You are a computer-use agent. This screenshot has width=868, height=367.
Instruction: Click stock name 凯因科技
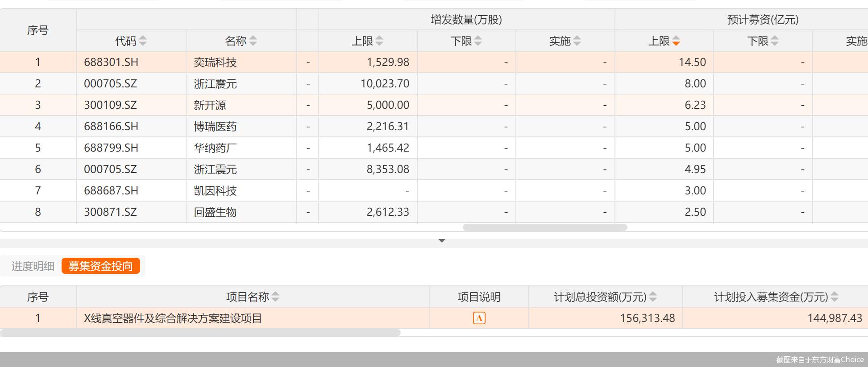tap(215, 191)
